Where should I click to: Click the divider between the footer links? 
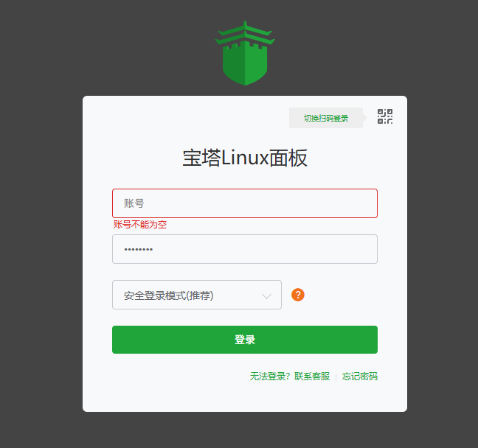point(336,377)
